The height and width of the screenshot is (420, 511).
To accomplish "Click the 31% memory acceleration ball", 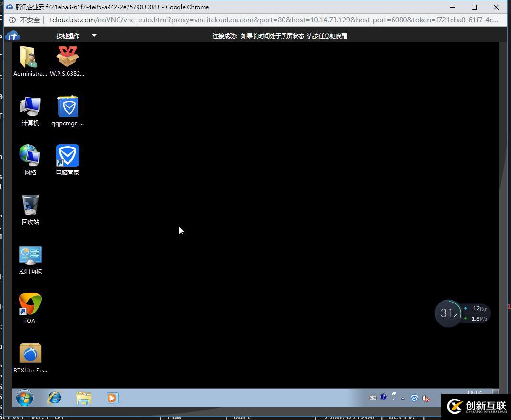I will coord(448,313).
